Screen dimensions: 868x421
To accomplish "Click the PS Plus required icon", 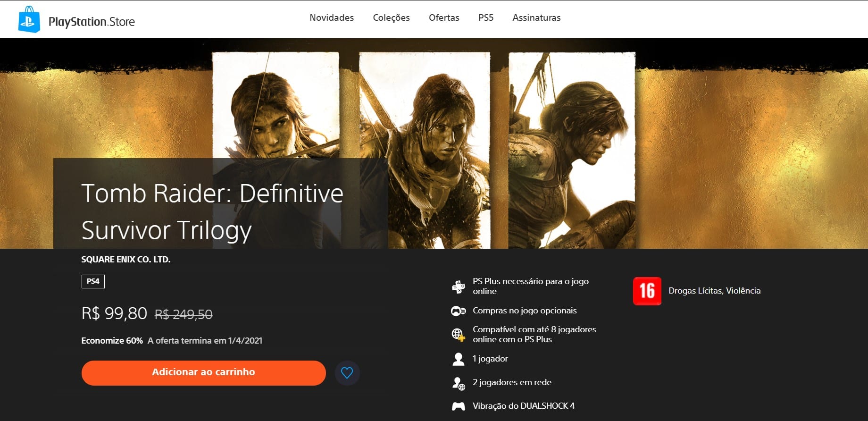I will tap(458, 286).
